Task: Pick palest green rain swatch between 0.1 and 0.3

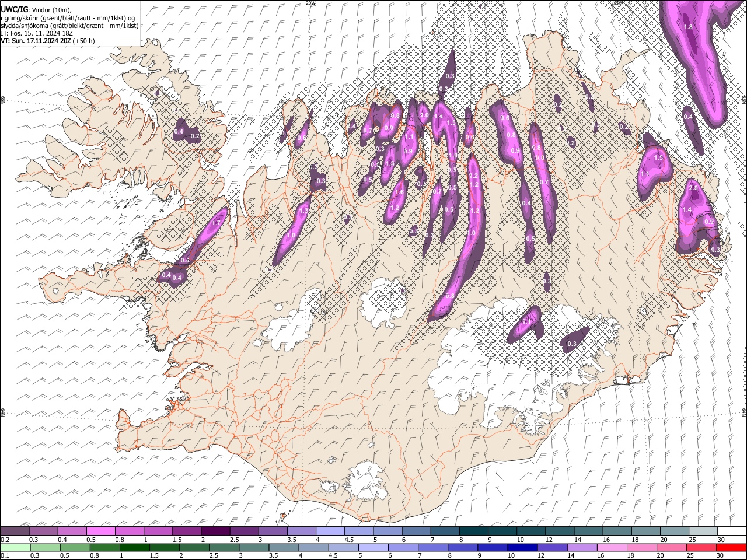Action: (15, 547)
